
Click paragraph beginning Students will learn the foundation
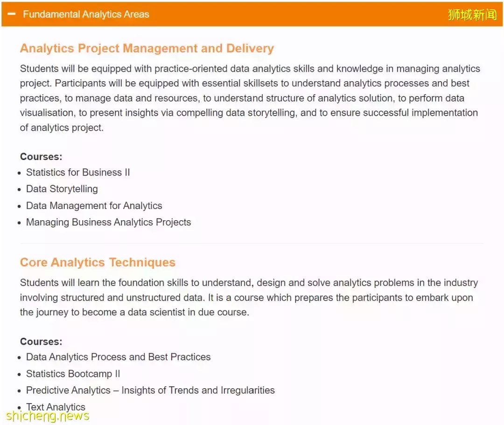(x=249, y=298)
